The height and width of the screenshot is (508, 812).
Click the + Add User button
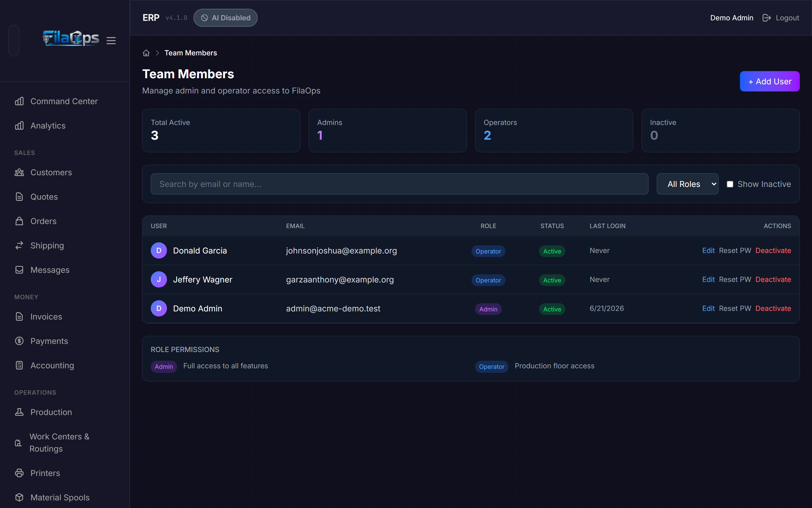[770, 81]
